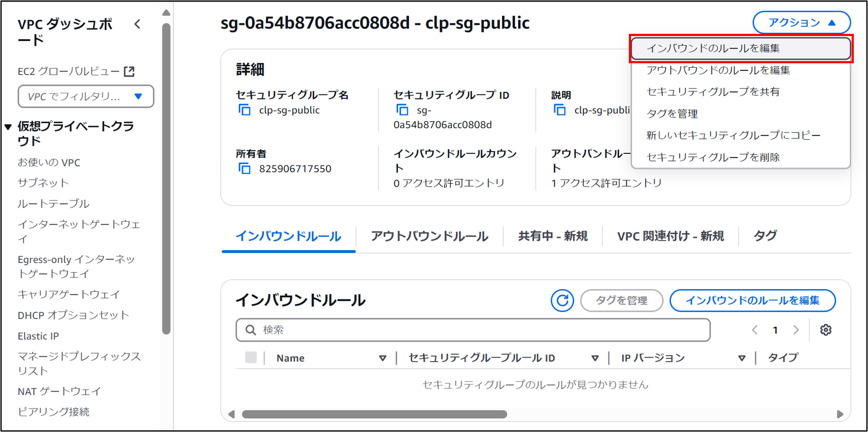Copy the description field value
This screenshot has width=868, height=432.
click(x=560, y=110)
